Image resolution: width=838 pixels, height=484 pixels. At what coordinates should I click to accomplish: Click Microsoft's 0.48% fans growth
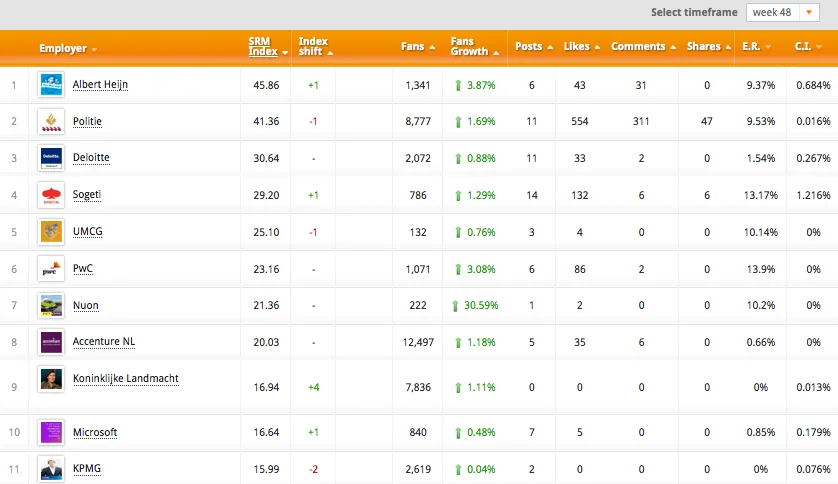click(481, 432)
